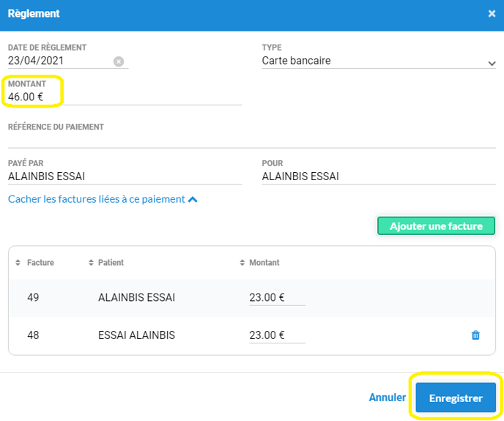Cancel the payment with Annuler
The width and height of the screenshot is (504, 421).
coord(387,398)
